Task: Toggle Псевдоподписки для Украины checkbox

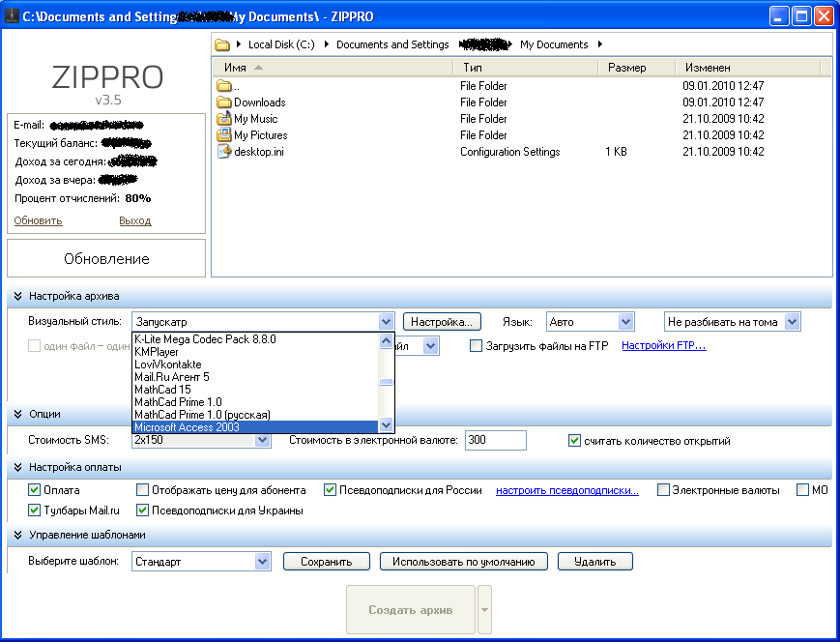Action: click(x=143, y=511)
